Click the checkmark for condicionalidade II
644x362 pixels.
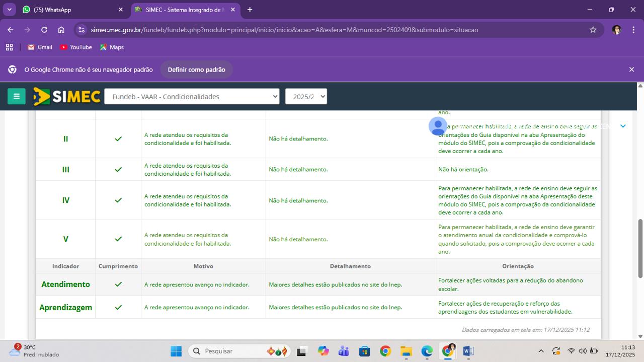pos(118,138)
